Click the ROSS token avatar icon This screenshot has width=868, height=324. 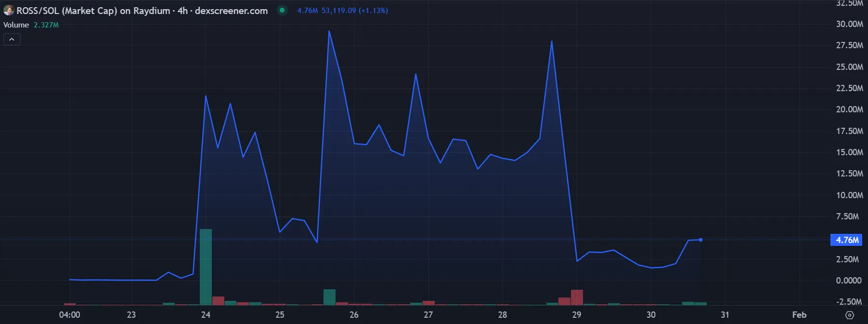9,10
